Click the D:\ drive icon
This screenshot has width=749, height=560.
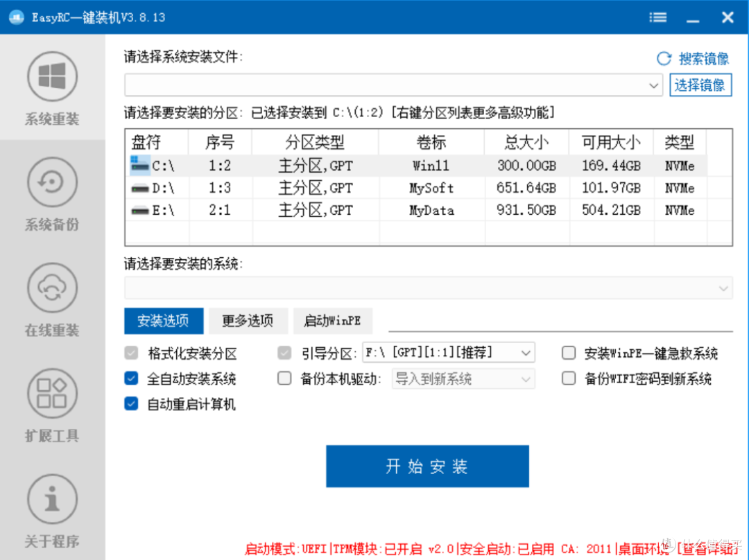[x=140, y=188]
